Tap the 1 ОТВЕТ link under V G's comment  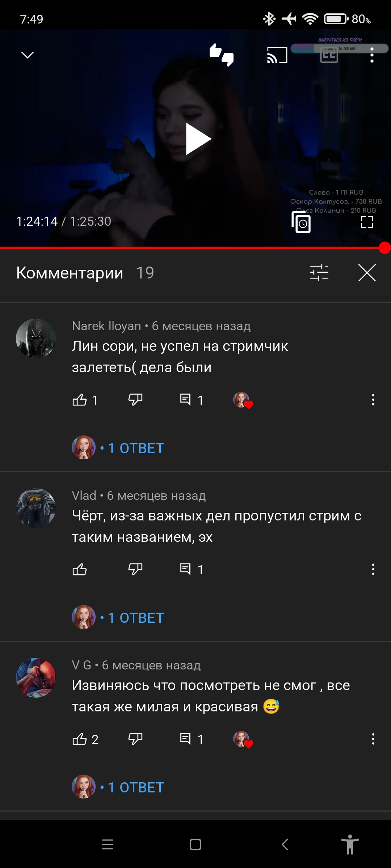pos(136,787)
